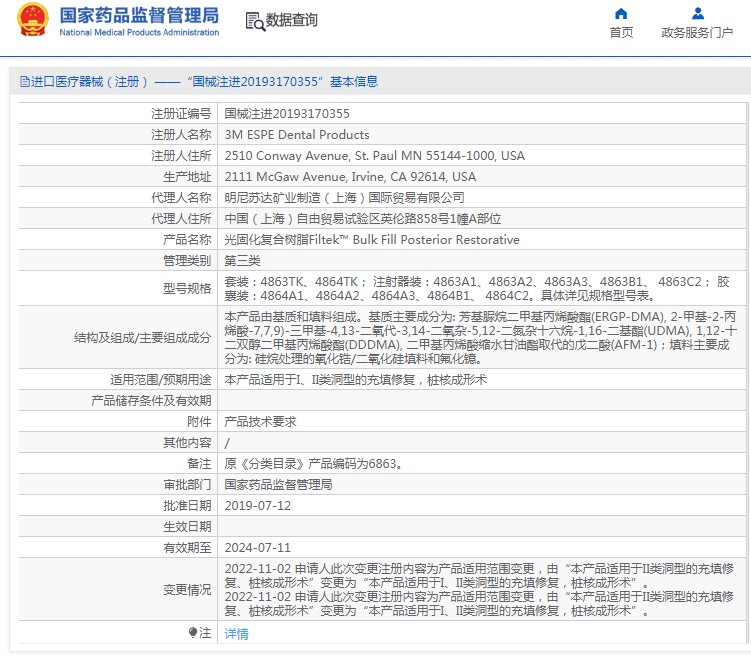751x656 pixels.
Task: Click production address 2111 McGaw Avenue value
Action: (x=350, y=177)
